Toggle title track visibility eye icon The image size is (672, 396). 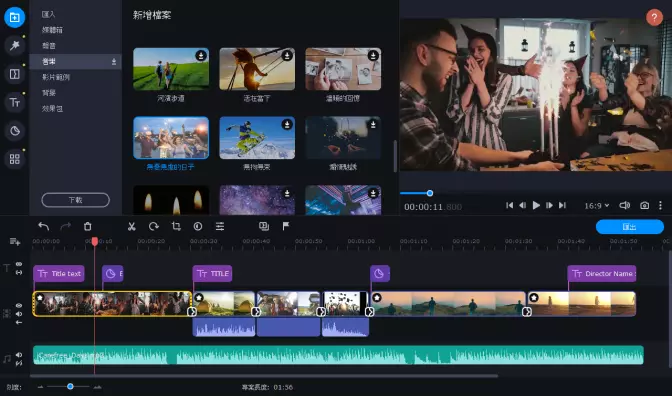click(19, 264)
